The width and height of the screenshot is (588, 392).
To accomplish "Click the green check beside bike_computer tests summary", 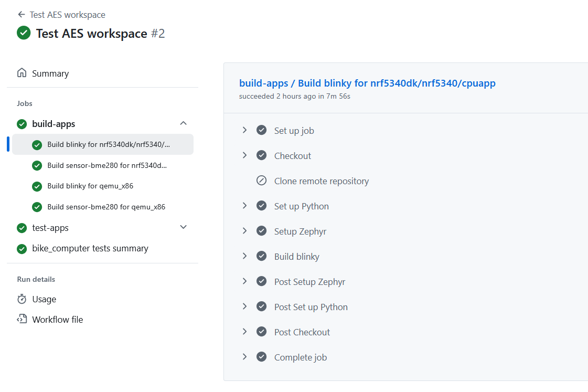I will click(x=22, y=248).
